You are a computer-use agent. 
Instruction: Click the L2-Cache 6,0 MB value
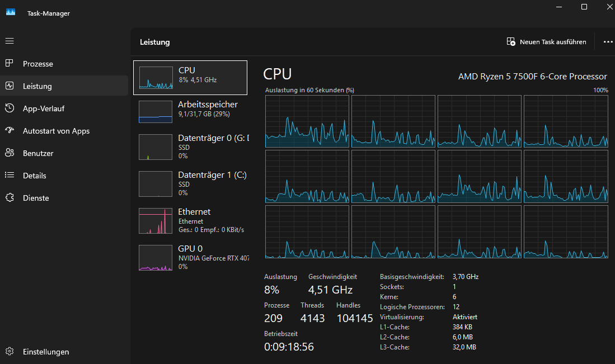click(463, 337)
